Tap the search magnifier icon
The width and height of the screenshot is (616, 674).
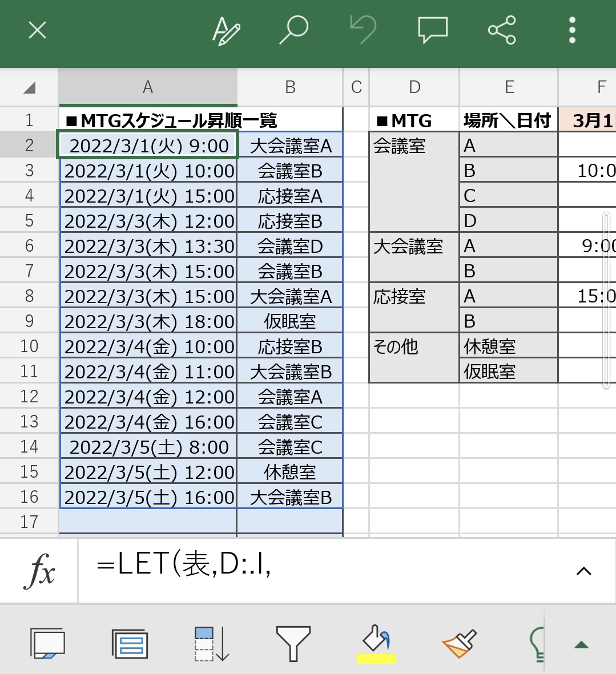tap(294, 30)
